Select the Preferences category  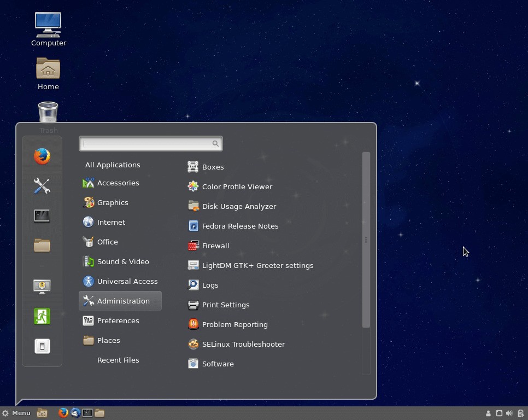120,320
